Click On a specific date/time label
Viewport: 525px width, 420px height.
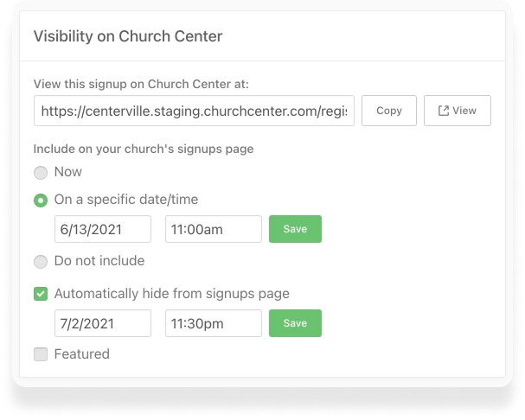[126, 200]
